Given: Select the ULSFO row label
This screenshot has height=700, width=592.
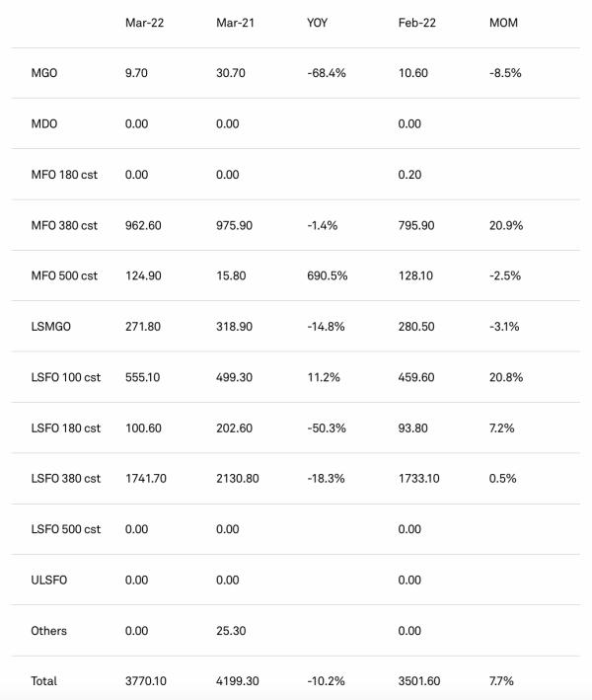Looking at the screenshot, I should [49, 580].
